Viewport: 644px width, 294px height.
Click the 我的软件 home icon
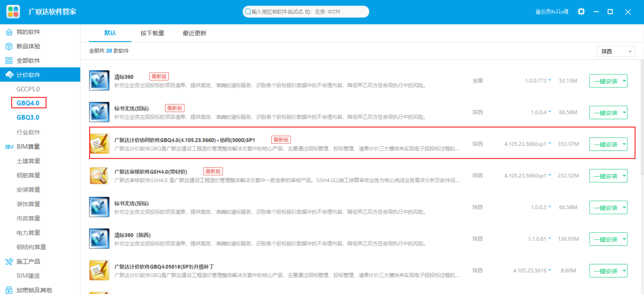tap(9, 32)
